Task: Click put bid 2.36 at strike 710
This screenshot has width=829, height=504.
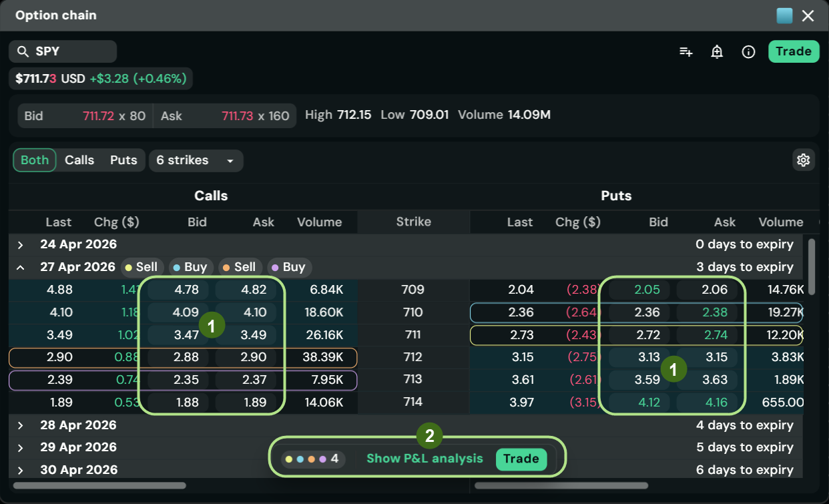Action: point(639,312)
